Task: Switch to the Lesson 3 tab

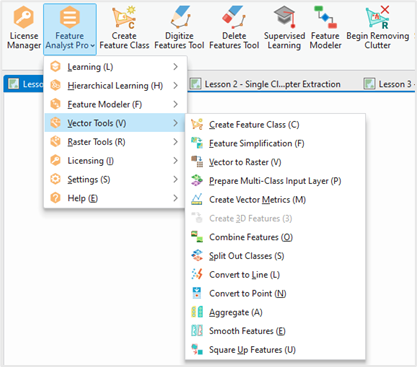Action: pyautogui.click(x=389, y=84)
